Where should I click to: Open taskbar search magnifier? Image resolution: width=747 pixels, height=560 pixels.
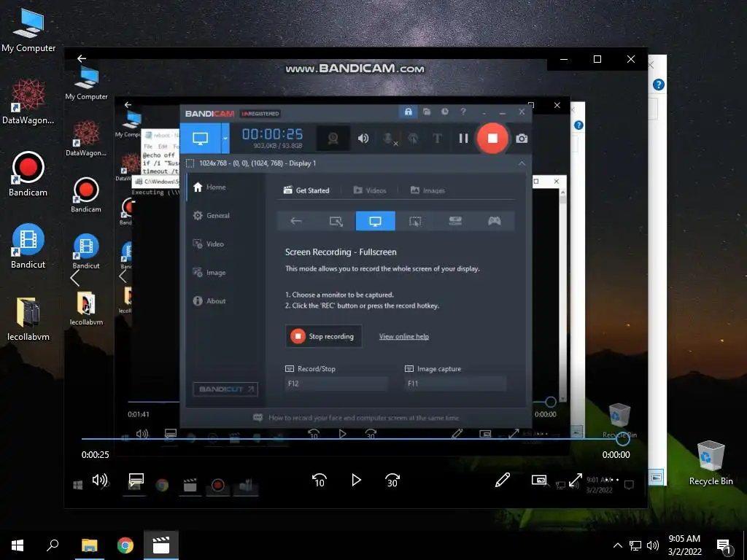point(53,545)
